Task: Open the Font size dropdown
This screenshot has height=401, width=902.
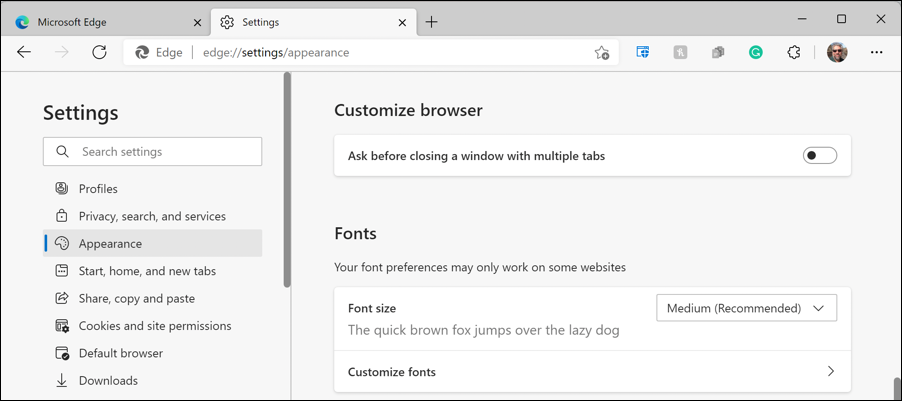Action: pyautogui.click(x=746, y=308)
